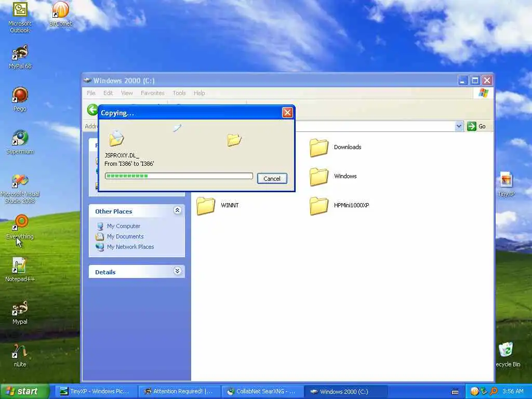
Task: Open the Mypal desktop shortcut
Action: (x=20, y=313)
